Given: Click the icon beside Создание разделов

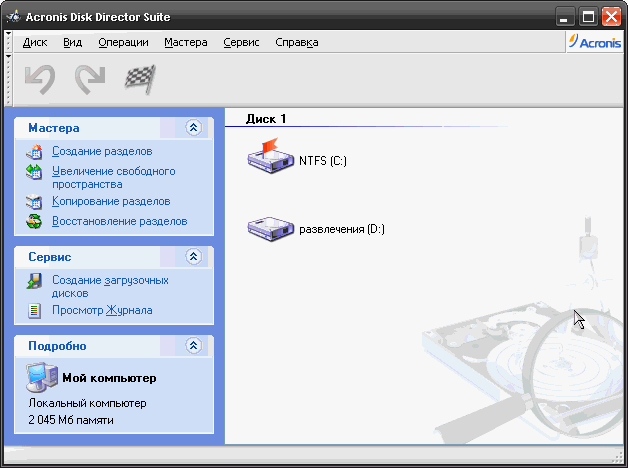Looking at the screenshot, I should point(34,152).
